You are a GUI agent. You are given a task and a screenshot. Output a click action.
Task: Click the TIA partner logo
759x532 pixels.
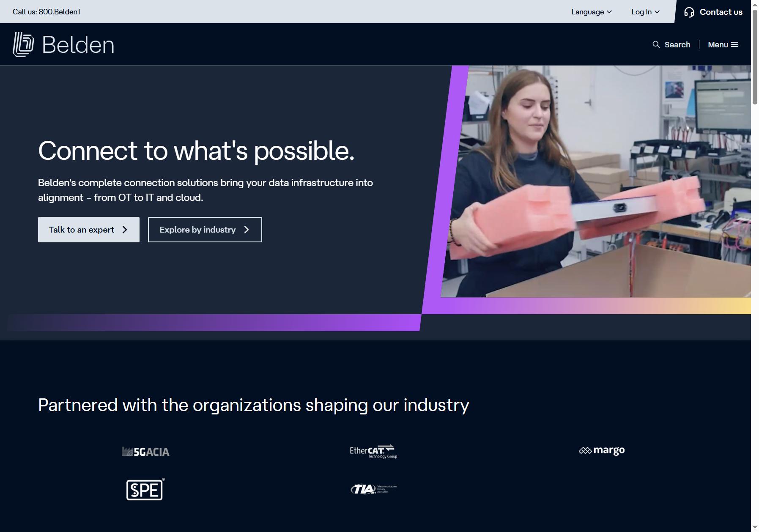(373, 489)
